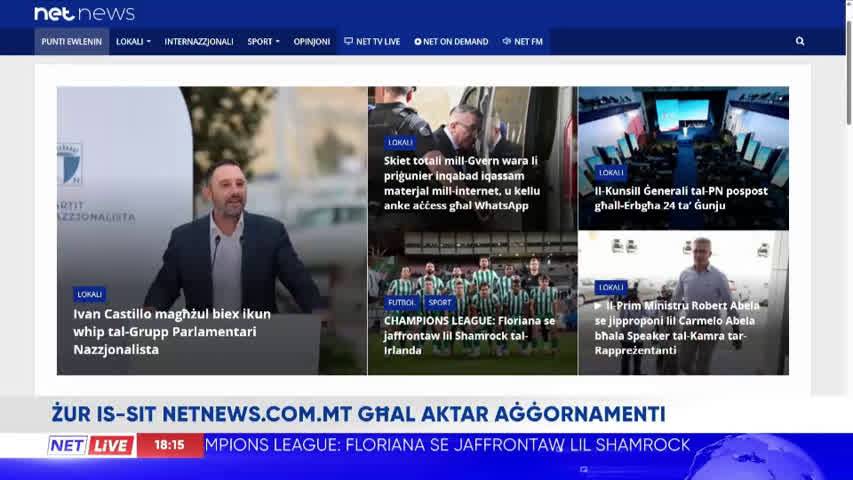This screenshot has width=853, height=480.
Task: Click the SPORT tag on Floriana story
Action: 440,303
